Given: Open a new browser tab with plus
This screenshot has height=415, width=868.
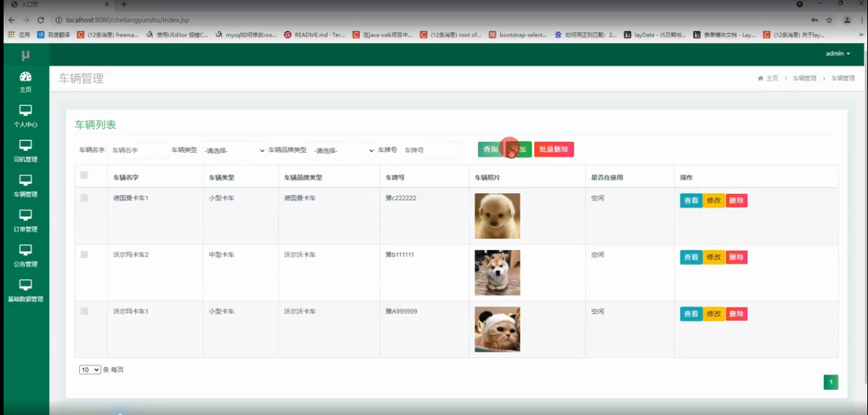Looking at the screenshot, I should click(124, 4).
